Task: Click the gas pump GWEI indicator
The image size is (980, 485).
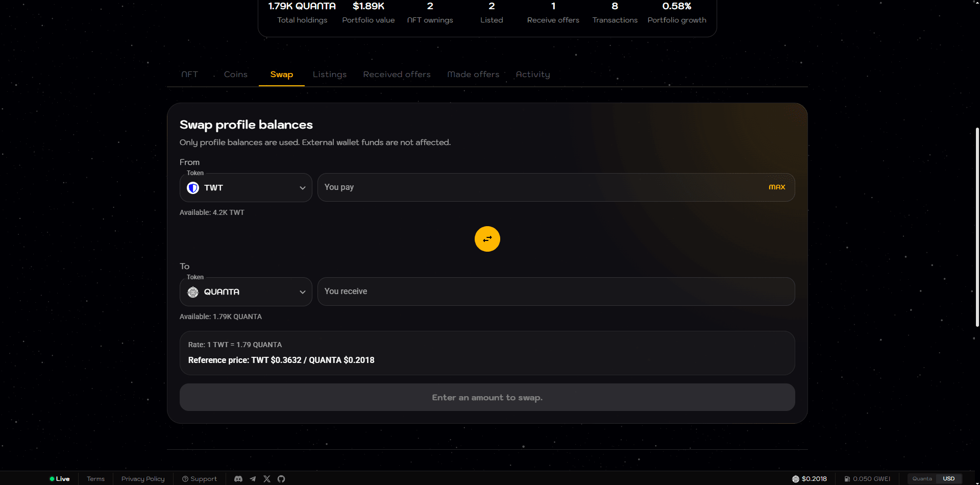Action: pyautogui.click(x=867, y=479)
